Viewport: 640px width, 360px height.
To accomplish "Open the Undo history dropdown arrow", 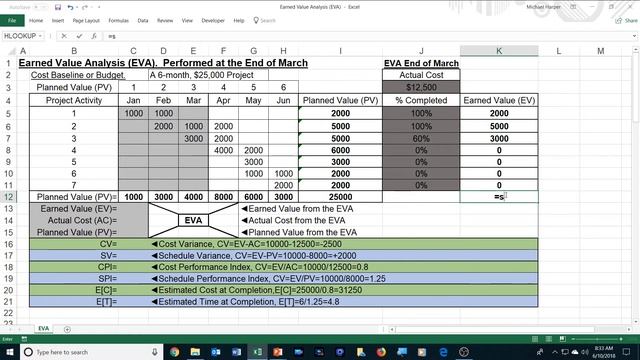I will (77, 7).
